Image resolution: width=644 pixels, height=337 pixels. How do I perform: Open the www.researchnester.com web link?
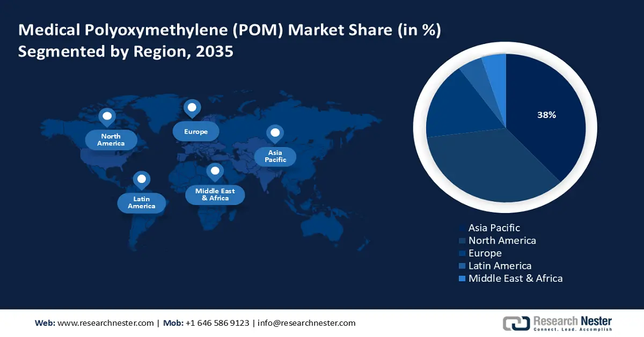105,323
